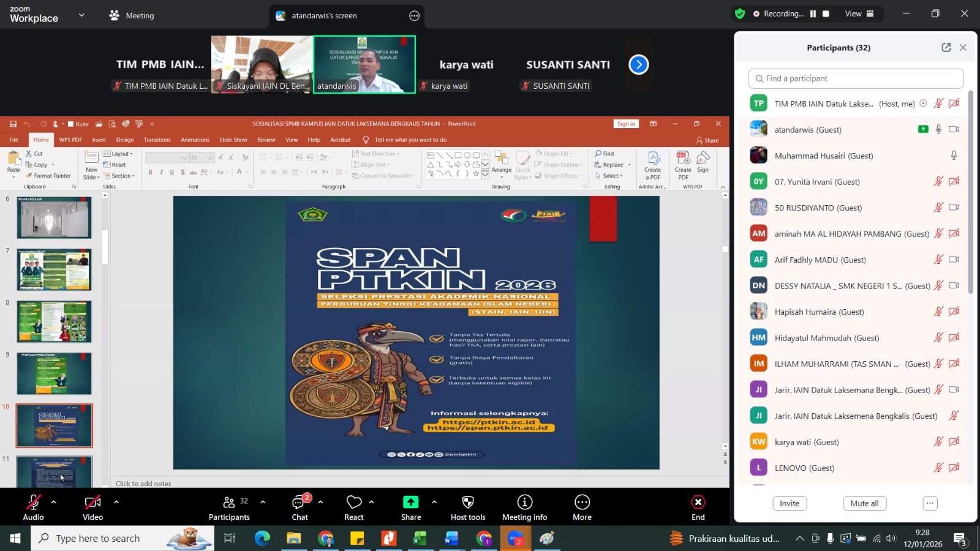This screenshot has height=551, width=980.
Task: Open atandarwis's screen tab
Action: tap(324, 16)
